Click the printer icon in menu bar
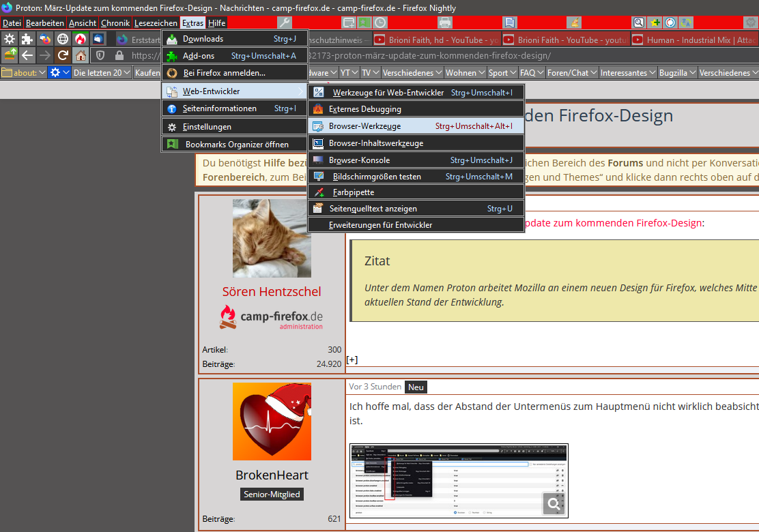Screen dimensions: 759x532 click(x=446, y=23)
